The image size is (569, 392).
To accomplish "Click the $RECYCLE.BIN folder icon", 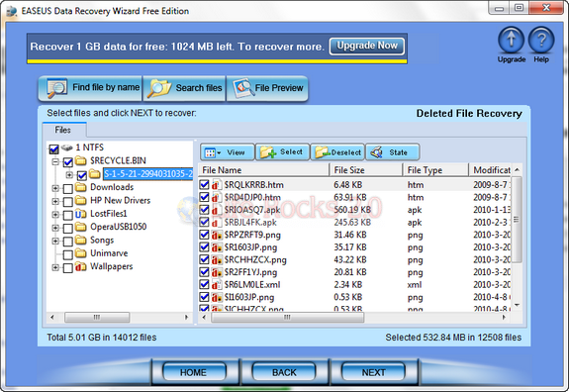I will (80, 160).
